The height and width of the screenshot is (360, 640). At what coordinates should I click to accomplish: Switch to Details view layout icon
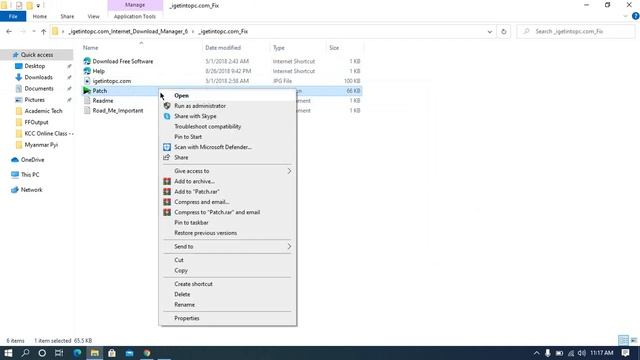coord(623,340)
